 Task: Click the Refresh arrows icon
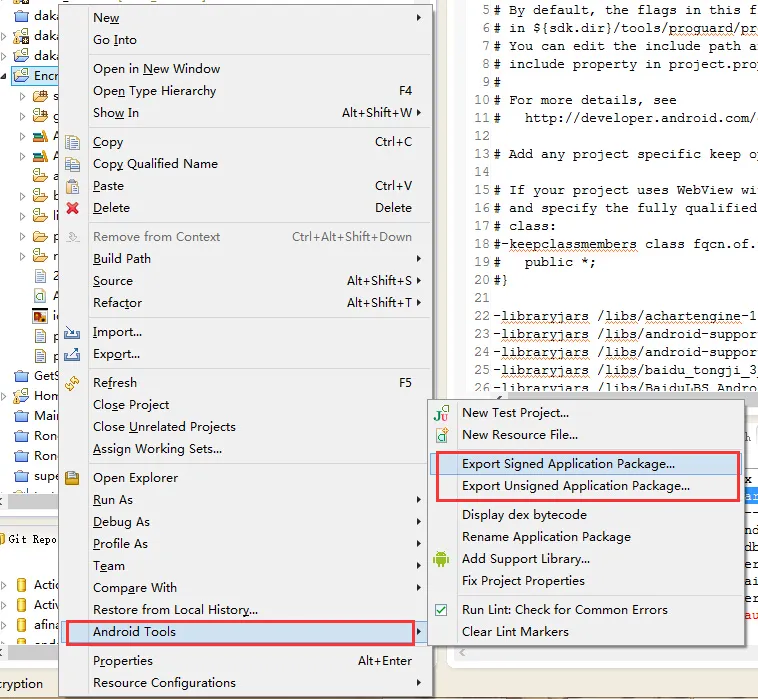click(72, 383)
